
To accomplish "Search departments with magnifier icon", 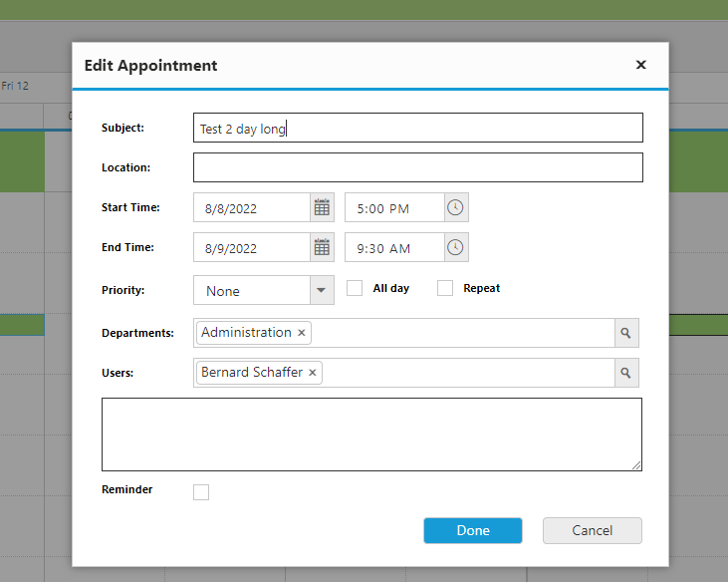I will 626,333.
